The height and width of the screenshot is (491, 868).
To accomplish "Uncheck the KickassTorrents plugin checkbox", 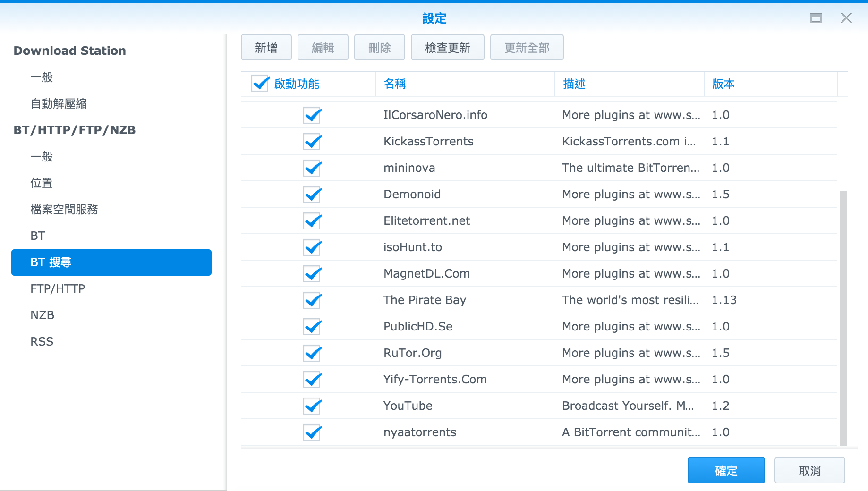I will click(312, 142).
